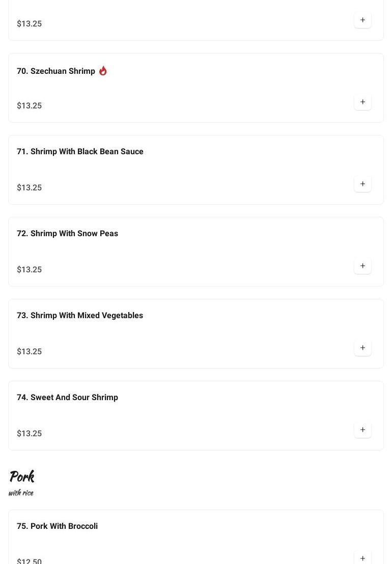Click the price of Shrimp With Snow Peas
Viewport: 392px width, 564px height.
30,270
